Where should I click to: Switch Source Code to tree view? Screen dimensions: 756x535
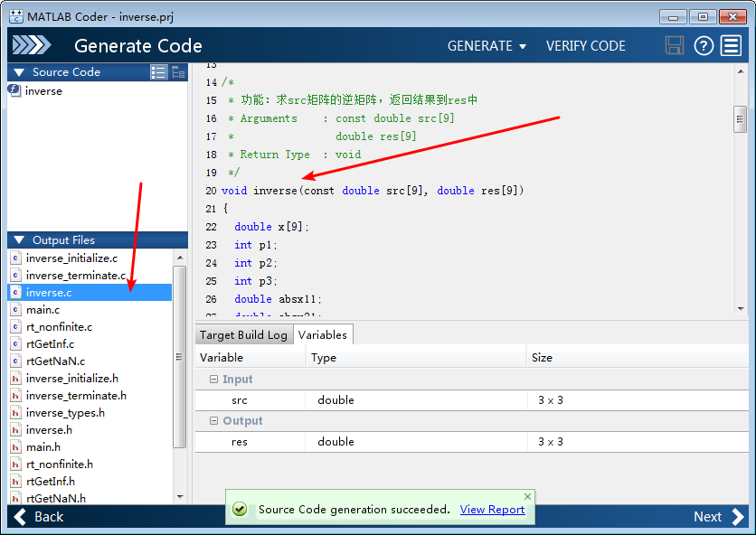pyautogui.click(x=178, y=72)
